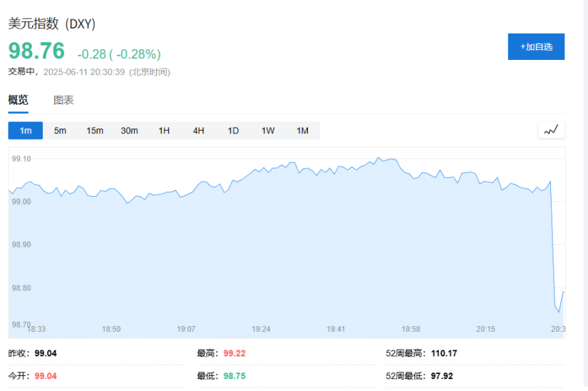The width and height of the screenshot is (588, 391).
Task: Switch chart to 30m interval
Action: [129, 131]
